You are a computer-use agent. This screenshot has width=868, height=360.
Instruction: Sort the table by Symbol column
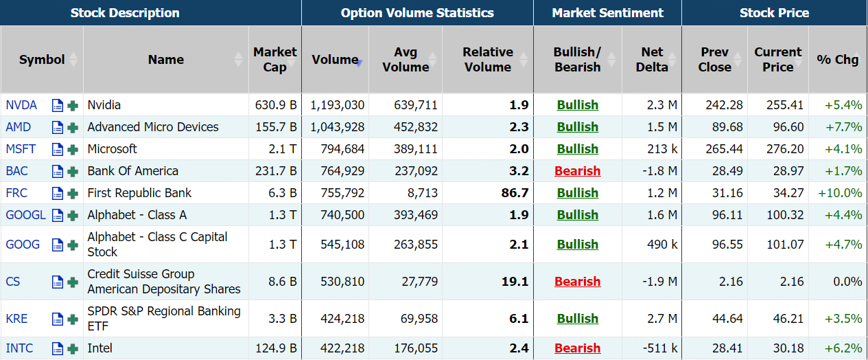pos(42,60)
